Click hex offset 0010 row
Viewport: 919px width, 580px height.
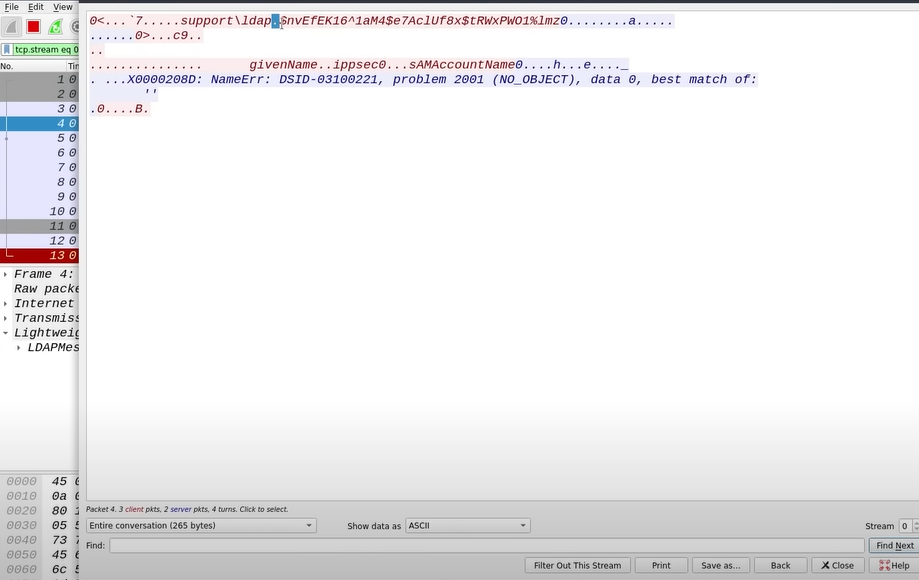(x=39, y=496)
